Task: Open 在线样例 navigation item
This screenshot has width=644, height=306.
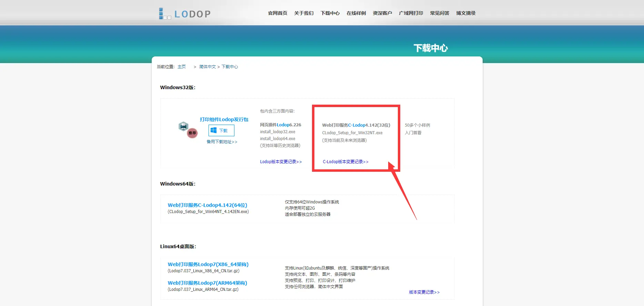Action: [x=356, y=13]
